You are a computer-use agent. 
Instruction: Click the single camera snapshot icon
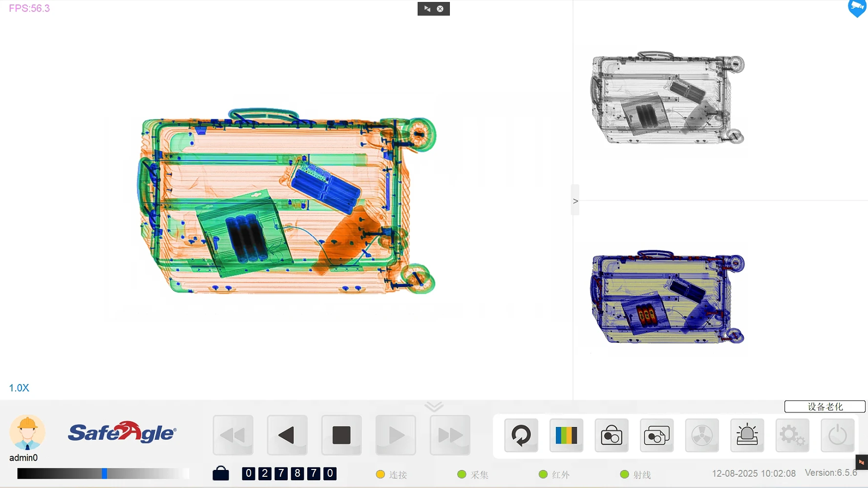[611, 435]
